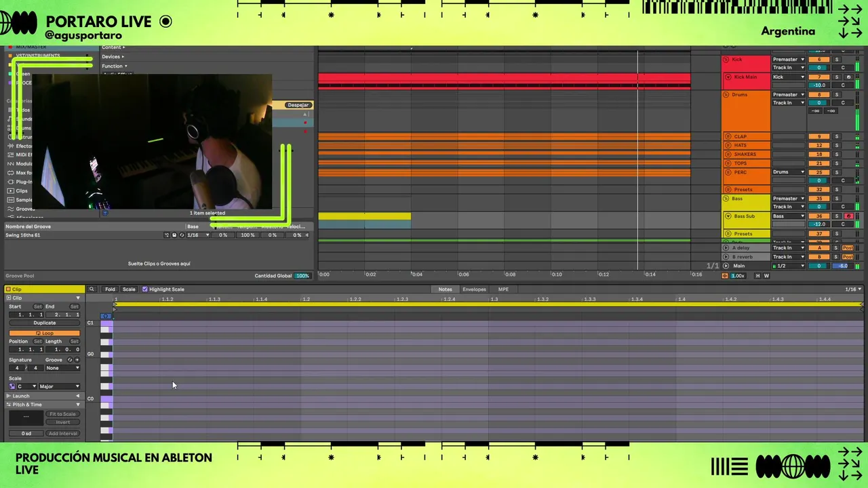The height and width of the screenshot is (488, 868).
Task: Toggle the purple clip scale mode icon
Action: (x=12, y=386)
